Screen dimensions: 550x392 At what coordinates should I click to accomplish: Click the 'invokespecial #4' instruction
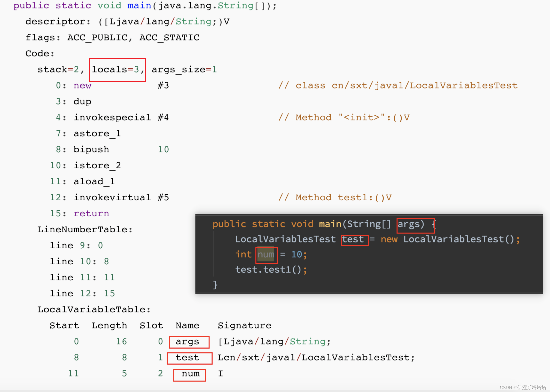point(121,118)
